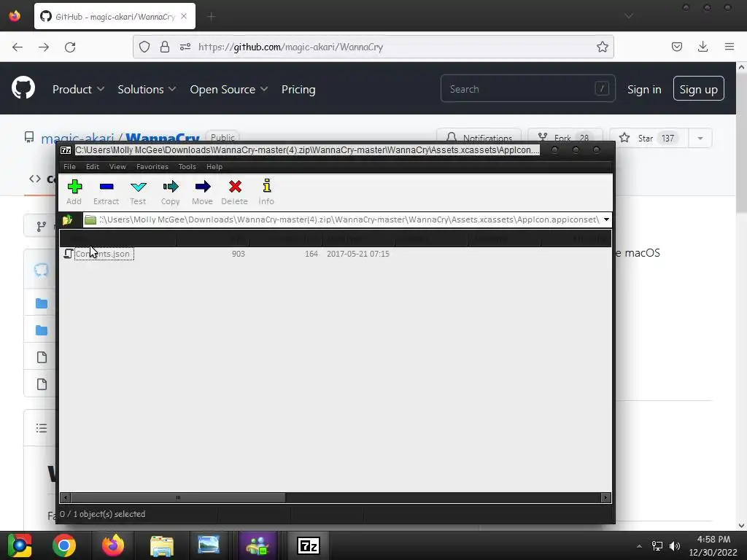The width and height of the screenshot is (747, 560).
Task: Open Save to Pocket in Firefox
Action: 676,47
